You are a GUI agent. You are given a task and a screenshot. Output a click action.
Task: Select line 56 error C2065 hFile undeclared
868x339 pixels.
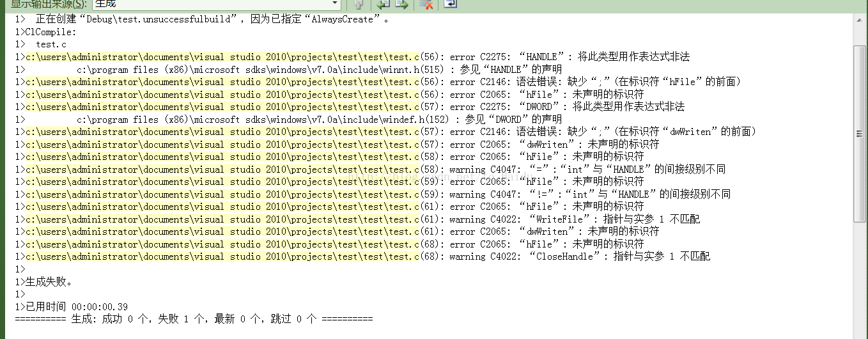pyautogui.click(x=330, y=94)
